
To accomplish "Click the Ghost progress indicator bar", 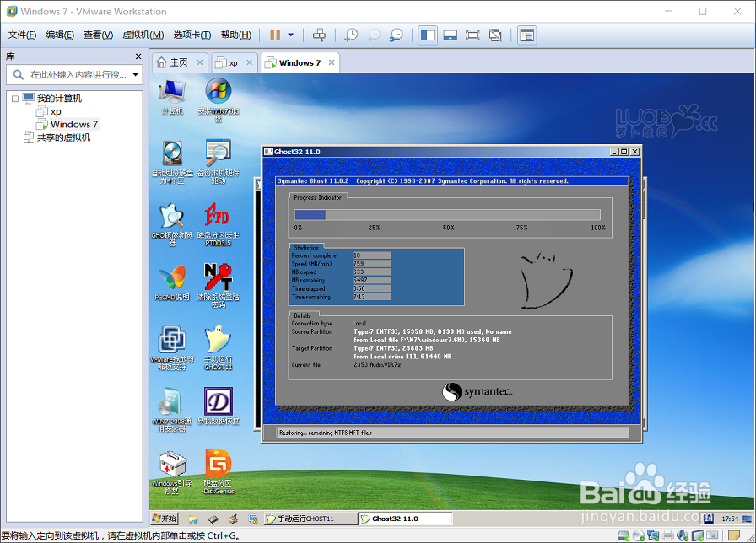I will pos(447,215).
